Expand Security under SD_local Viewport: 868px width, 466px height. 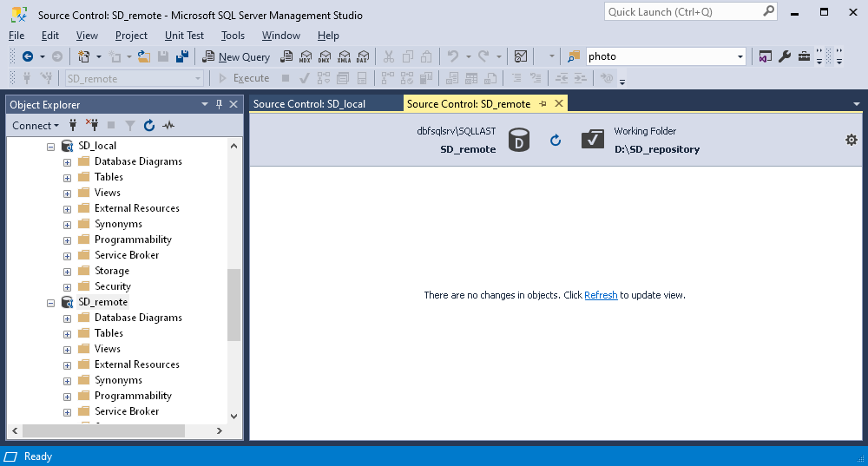67,288
